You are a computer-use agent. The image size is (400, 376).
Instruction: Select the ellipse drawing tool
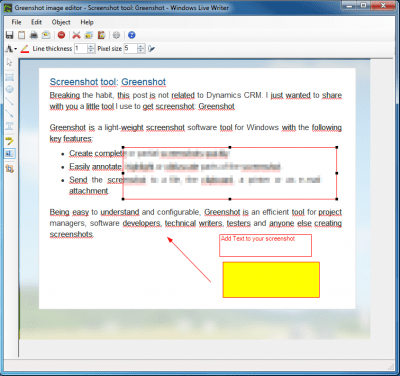tap(10, 89)
